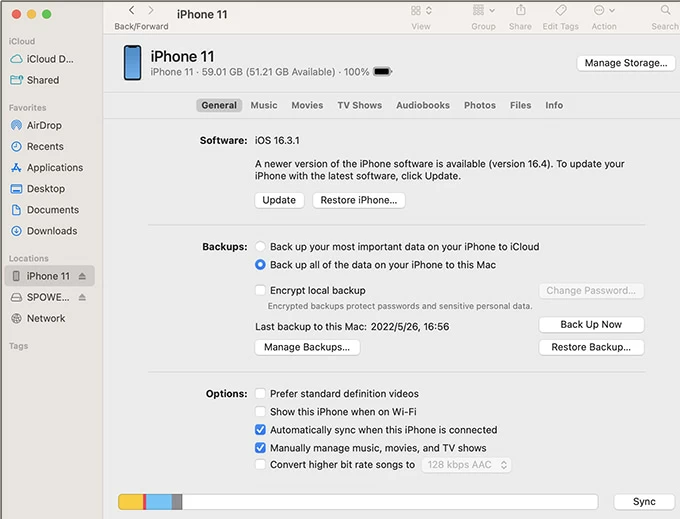680x519 pixels.
Task: Open the Downloads folder in the sidebar
Action: [51, 231]
